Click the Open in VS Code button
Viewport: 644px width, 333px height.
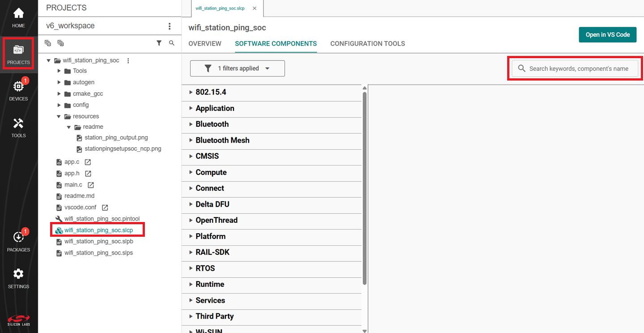(607, 34)
